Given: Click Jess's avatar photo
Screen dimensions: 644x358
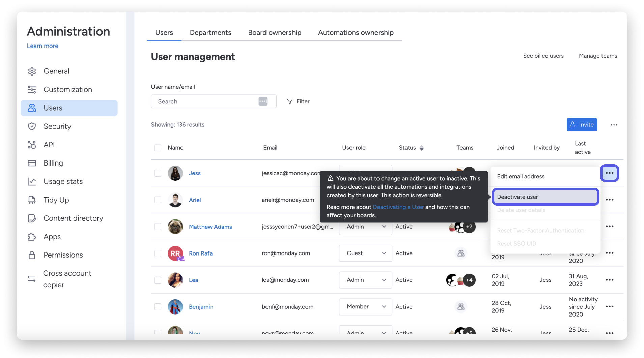Looking at the screenshot, I should pyautogui.click(x=175, y=173).
